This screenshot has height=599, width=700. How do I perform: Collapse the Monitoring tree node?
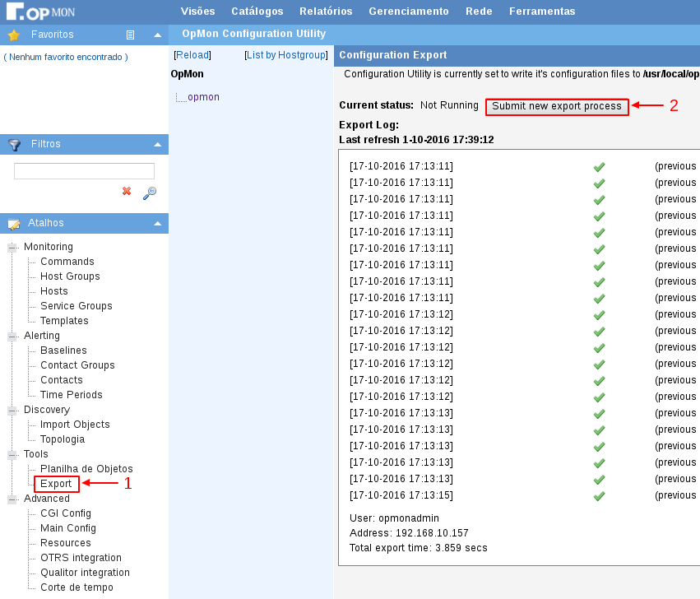12,247
